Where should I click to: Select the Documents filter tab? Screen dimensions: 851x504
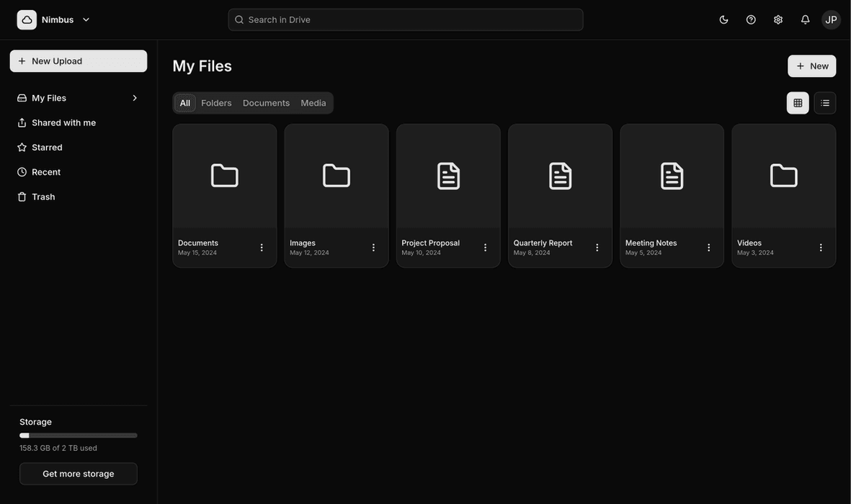[266, 103]
